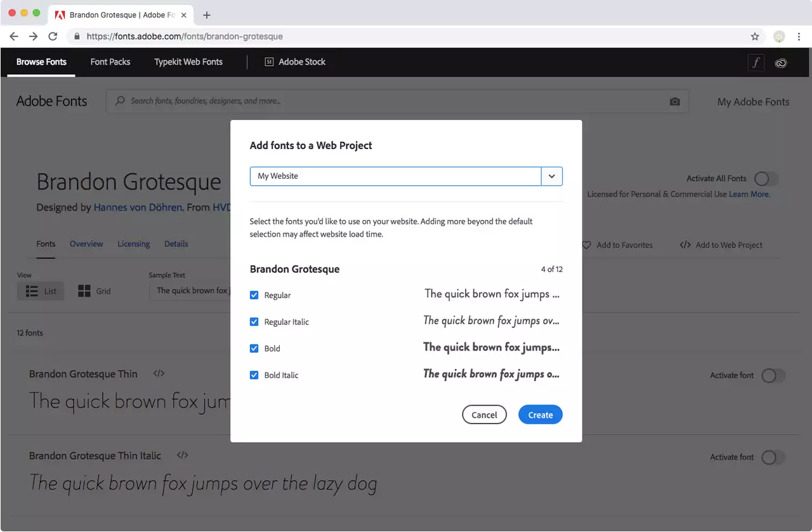Go to Typekit Web Fonts tab
Screen dimensions: 812x532
188,62
